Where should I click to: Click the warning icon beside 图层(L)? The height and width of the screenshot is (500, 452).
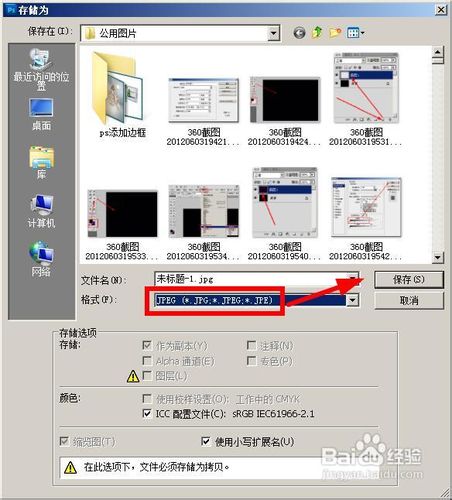point(133,376)
